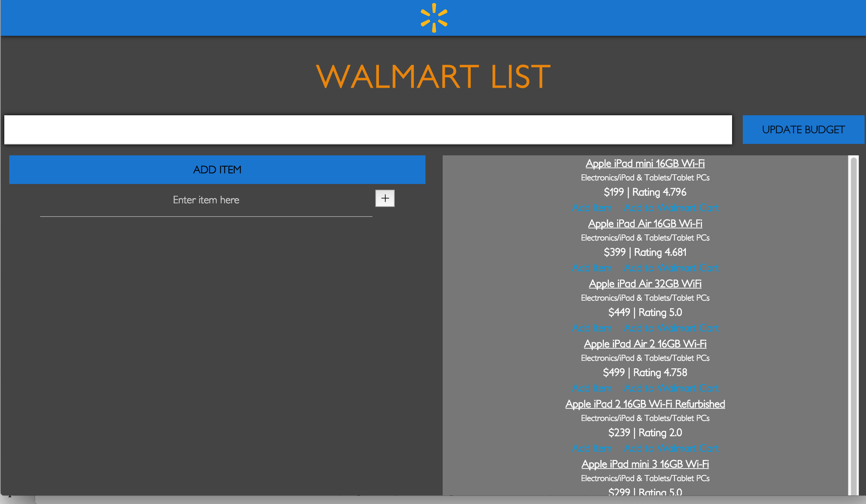Click Add Item under iPad Air 2

(592, 388)
